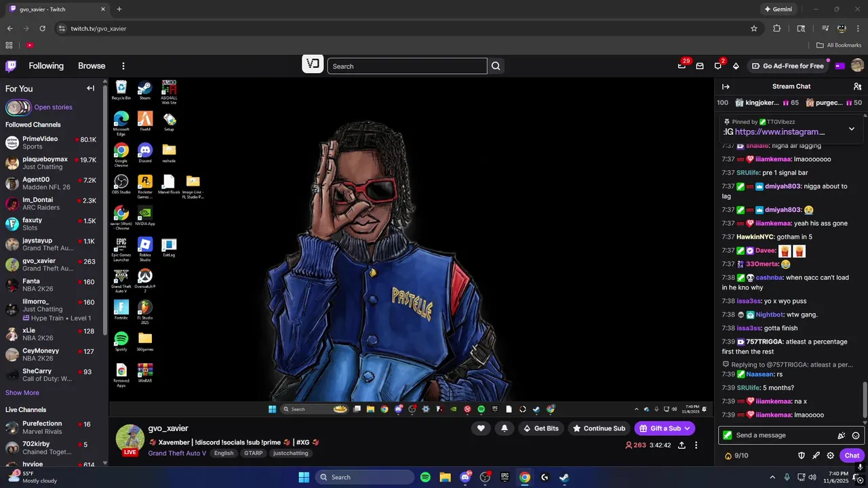
Task: Click the justchatting tag
Action: pyautogui.click(x=291, y=453)
